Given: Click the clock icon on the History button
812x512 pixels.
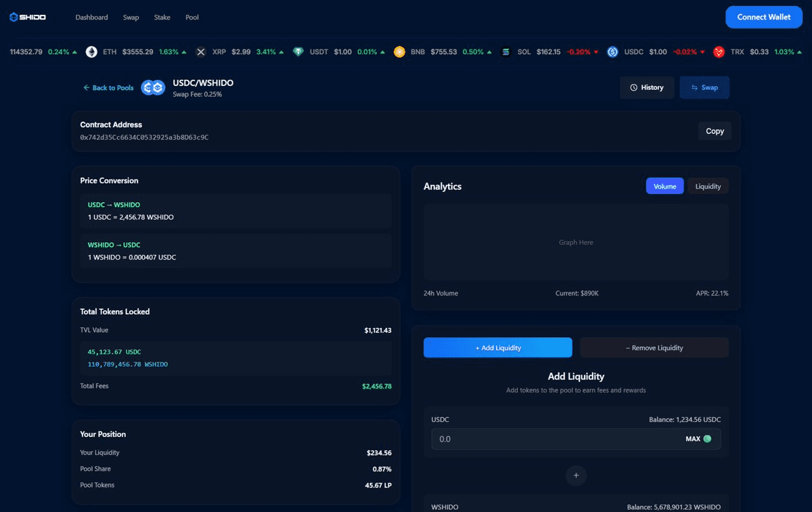Looking at the screenshot, I should click(635, 87).
